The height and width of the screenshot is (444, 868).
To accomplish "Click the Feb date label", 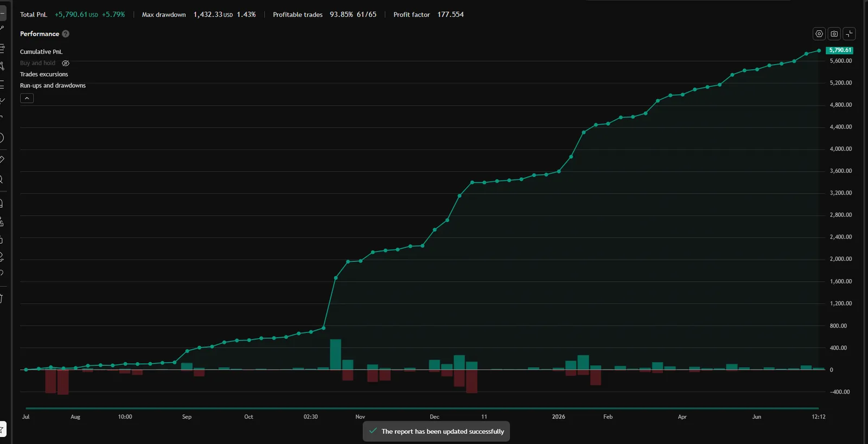I will click(x=608, y=417).
